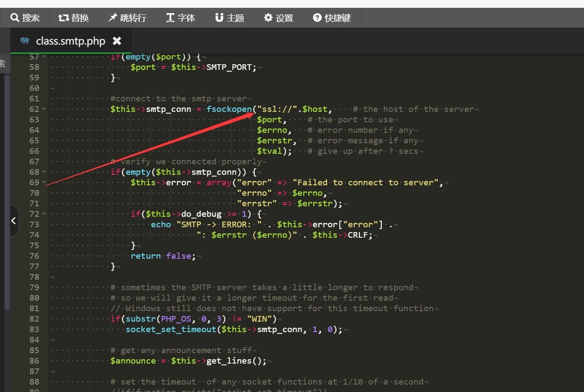Collapse the code fold at line 62
Viewport: 584px width, 392px height.
[44, 109]
